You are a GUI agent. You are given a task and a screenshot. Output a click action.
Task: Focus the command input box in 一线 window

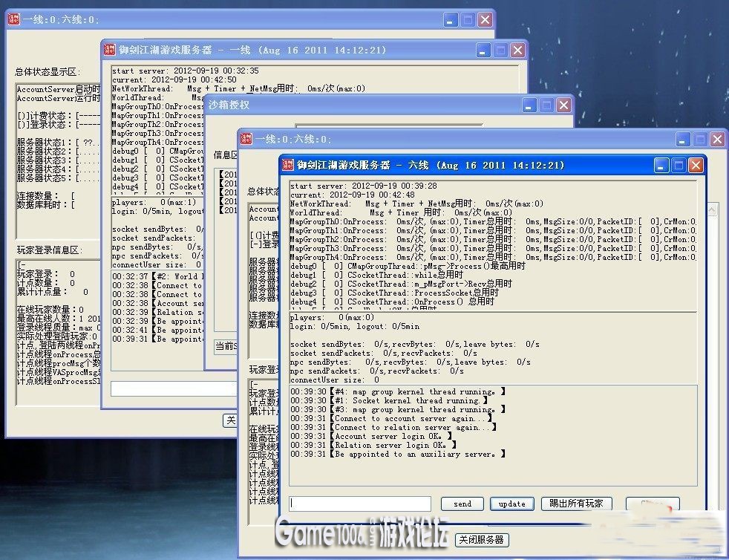coord(174,389)
